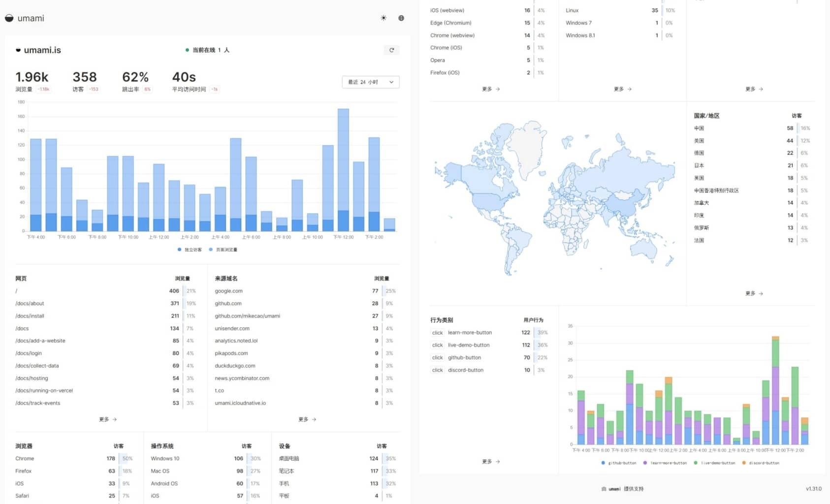Viewport: 830px width, 504px height.
Task: Toggle discord-button legend in events chart
Action: point(761,463)
